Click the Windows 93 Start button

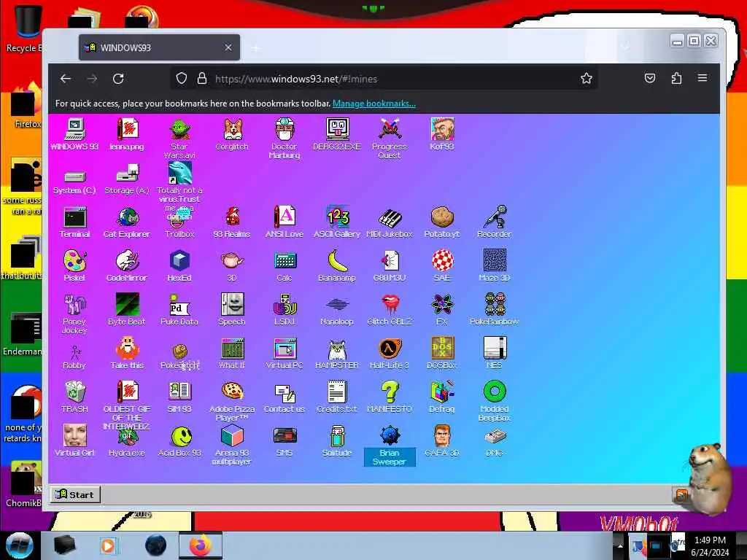(x=75, y=495)
